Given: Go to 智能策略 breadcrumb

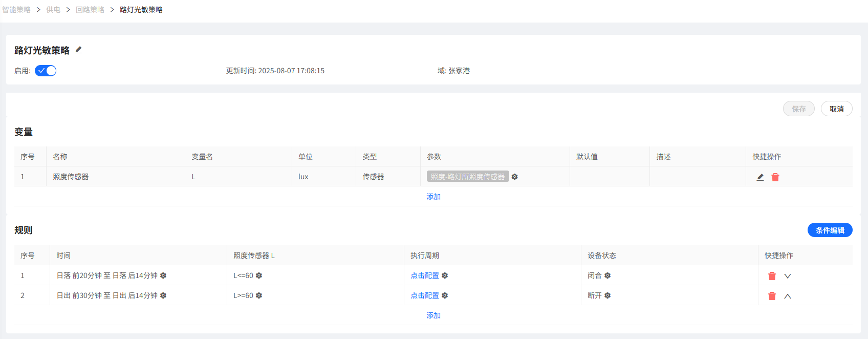Looking at the screenshot, I should pyautogui.click(x=16, y=10).
